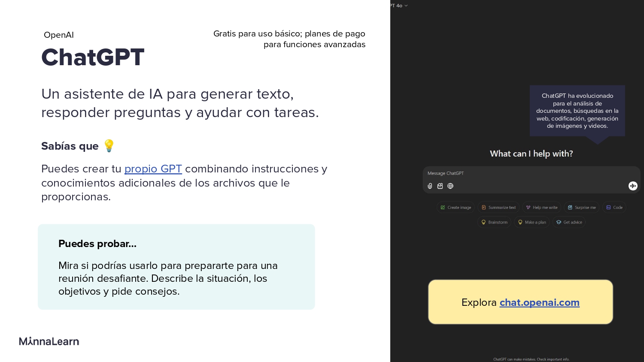Select the Create image suggestion
The width and height of the screenshot is (644, 362).
pyautogui.click(x=456, y=208)
